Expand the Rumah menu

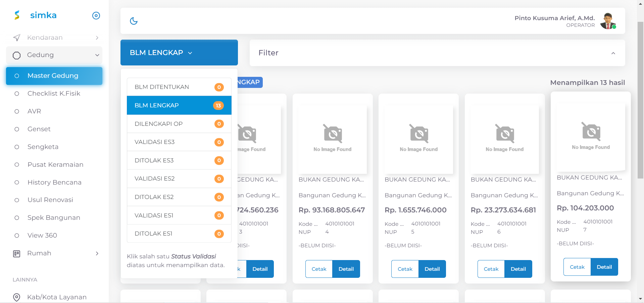point(54,253)
